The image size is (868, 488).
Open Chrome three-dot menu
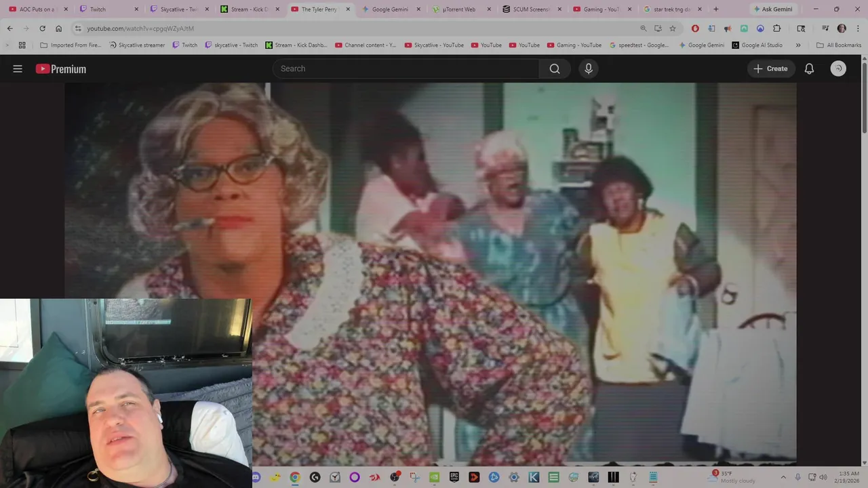(857, 28)
